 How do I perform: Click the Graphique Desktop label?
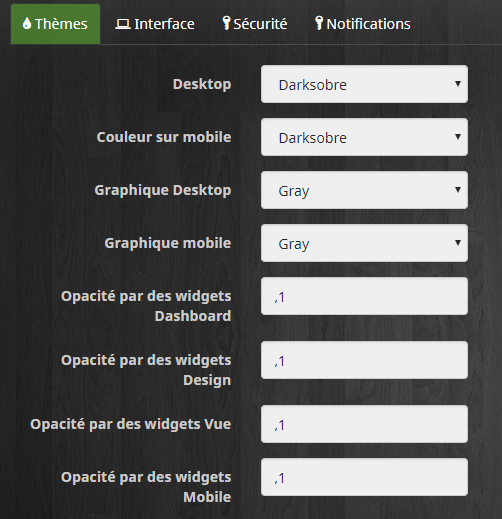163,191
